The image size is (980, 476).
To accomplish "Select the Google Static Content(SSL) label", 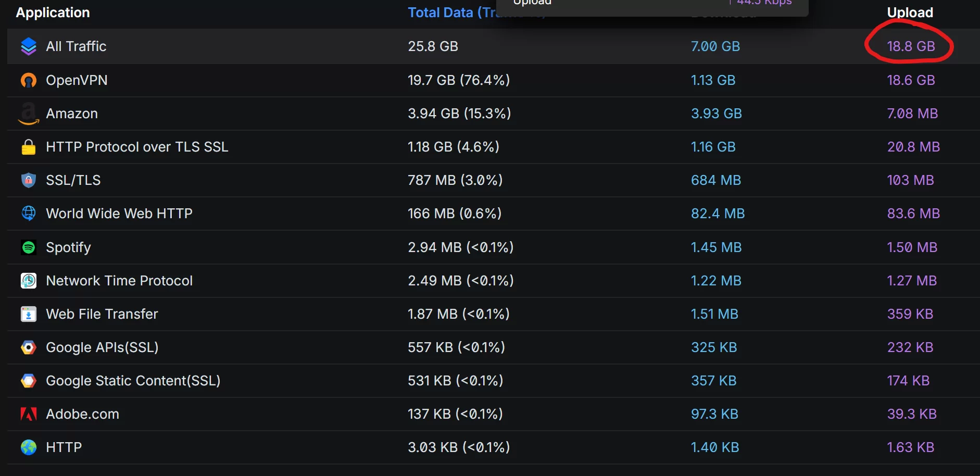I will (x=133, y=381).
